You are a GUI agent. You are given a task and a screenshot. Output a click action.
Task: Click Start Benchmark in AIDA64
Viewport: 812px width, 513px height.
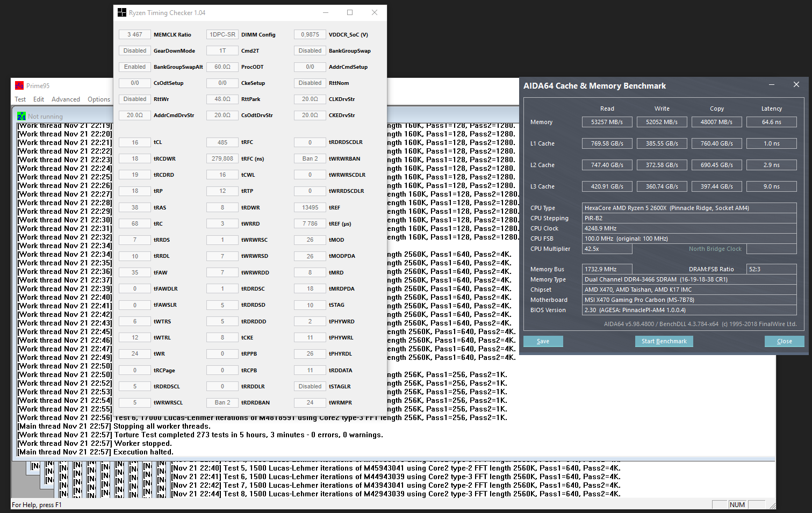664,341
